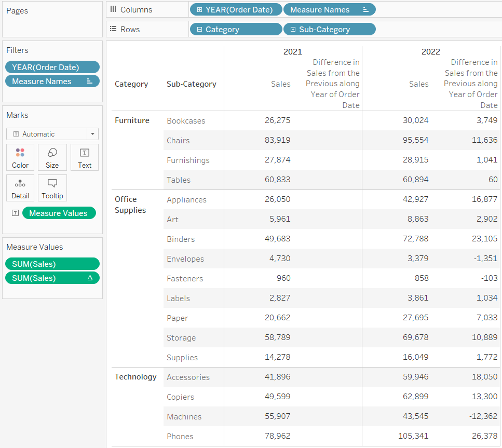
Task: Open the Size marks card
Action: pos(52,157)
